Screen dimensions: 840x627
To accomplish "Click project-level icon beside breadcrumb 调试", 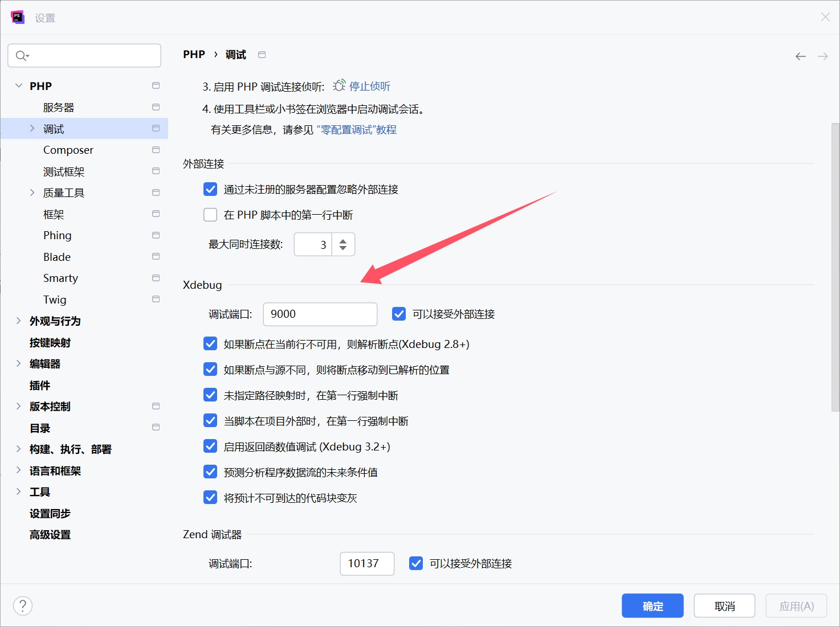I will (x=262, y=55).
